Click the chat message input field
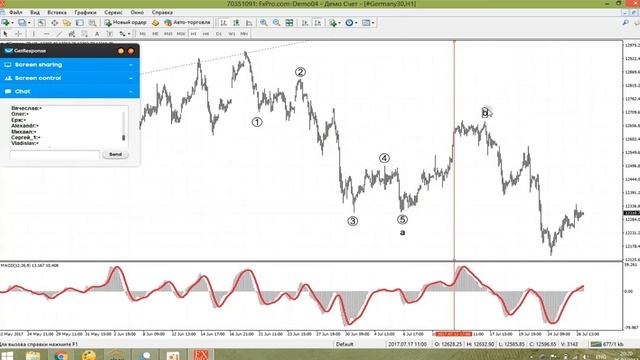 click(55, 155)
